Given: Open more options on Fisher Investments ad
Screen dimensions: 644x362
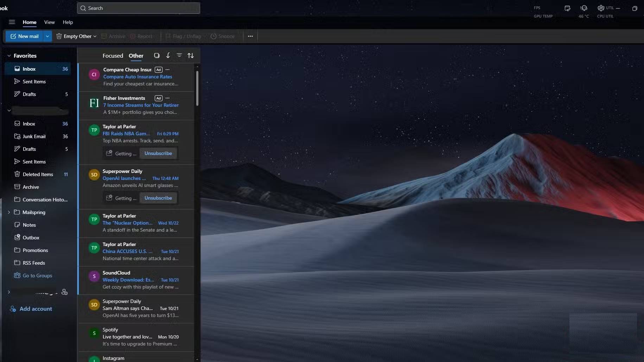Looking at the screenshot, I should pos(167,98).
